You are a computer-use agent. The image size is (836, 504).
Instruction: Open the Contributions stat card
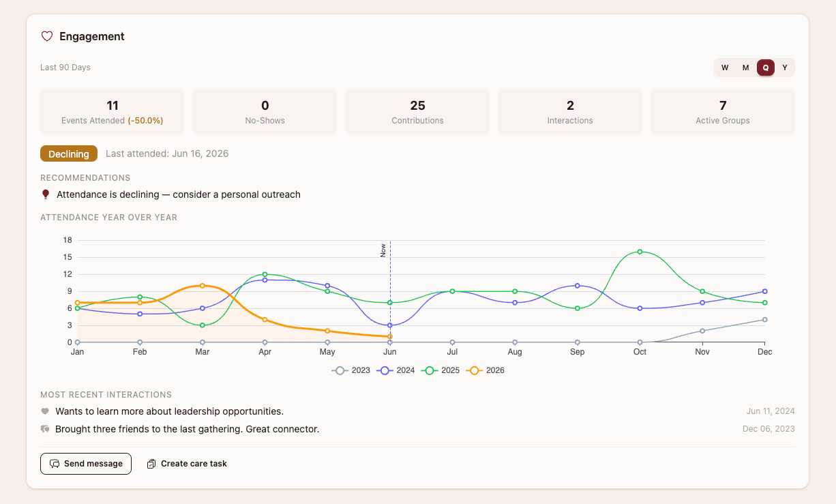point(417,111)
